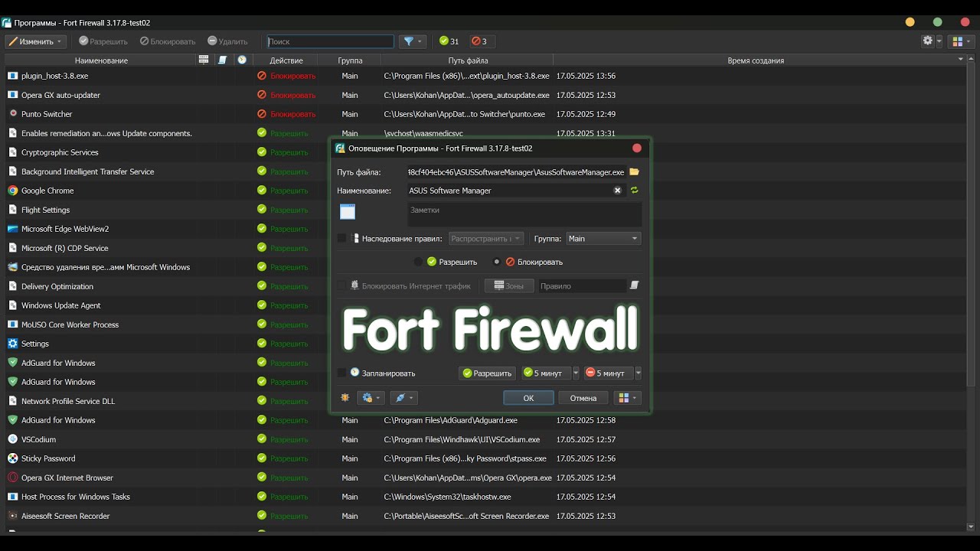The image size is (980, 551).
Task: Select the Блокировать radio button
Action: pyautogui.click(x=497, y=262)
